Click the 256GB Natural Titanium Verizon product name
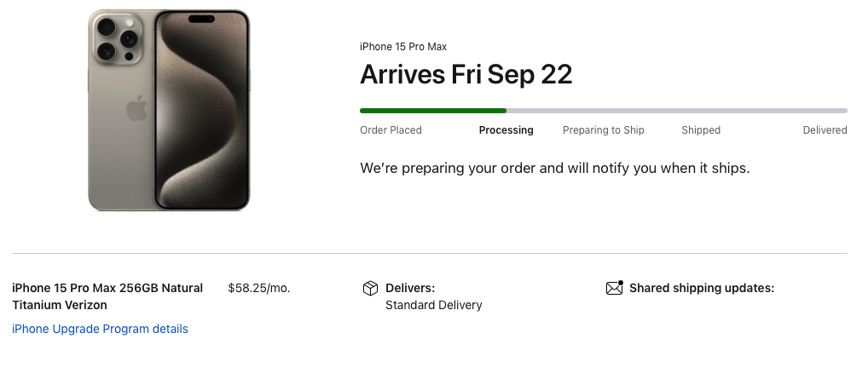The width and height of the screenshot is (868, 379). point(107,296)
